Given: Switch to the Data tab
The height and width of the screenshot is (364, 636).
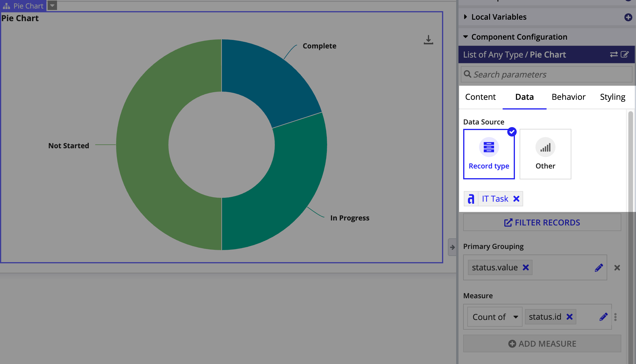Looking at the screenshot, I should coord(524,97).
